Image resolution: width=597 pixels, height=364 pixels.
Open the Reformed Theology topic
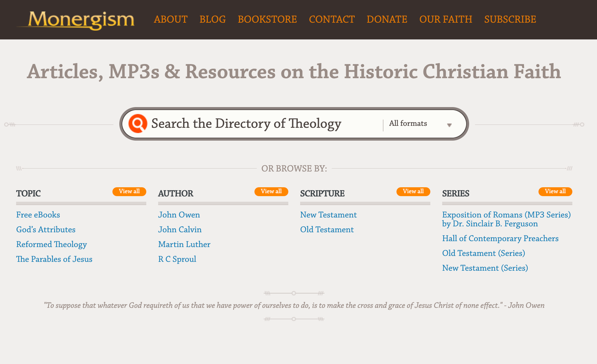(52, 245)
